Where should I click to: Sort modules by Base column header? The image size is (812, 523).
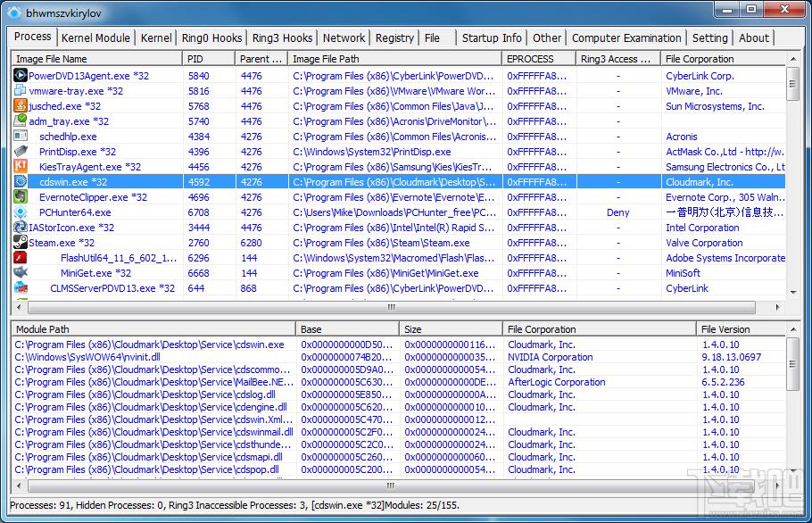coord(347,328)
